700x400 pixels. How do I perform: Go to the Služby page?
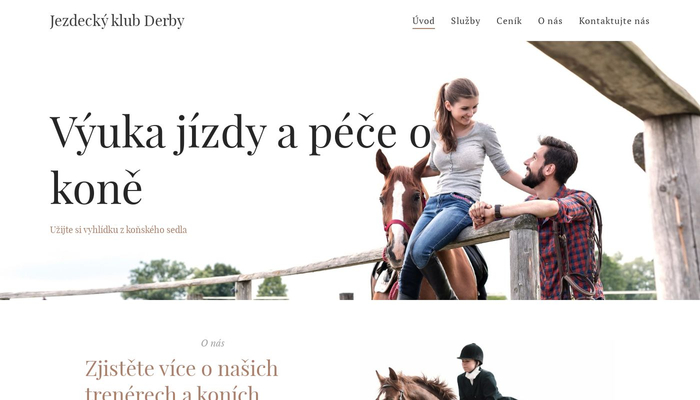(465, 21)
